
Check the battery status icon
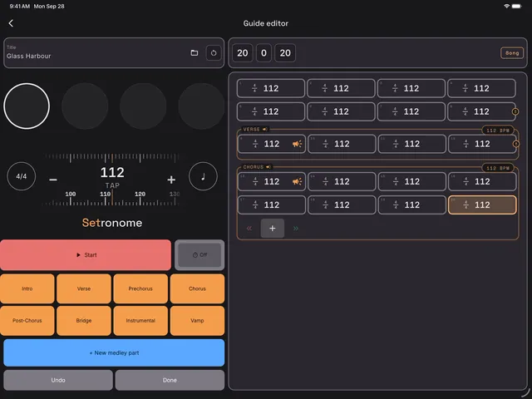[516, 6]
